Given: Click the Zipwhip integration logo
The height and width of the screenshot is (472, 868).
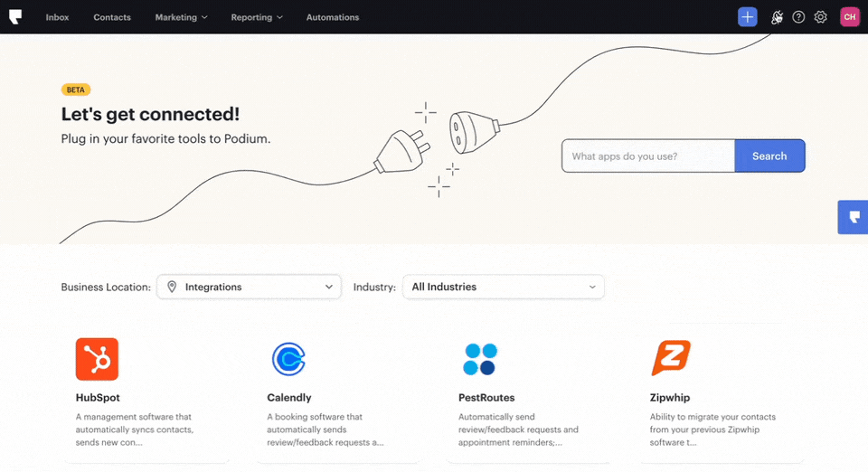Looking at the screenshot, I should pyautogui.click(x=671, y=359).
